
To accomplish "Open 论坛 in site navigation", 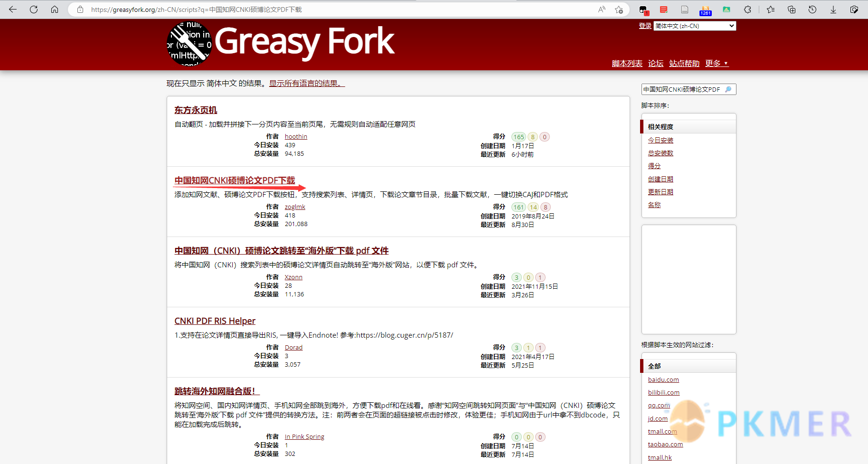I will pos(656,63).
